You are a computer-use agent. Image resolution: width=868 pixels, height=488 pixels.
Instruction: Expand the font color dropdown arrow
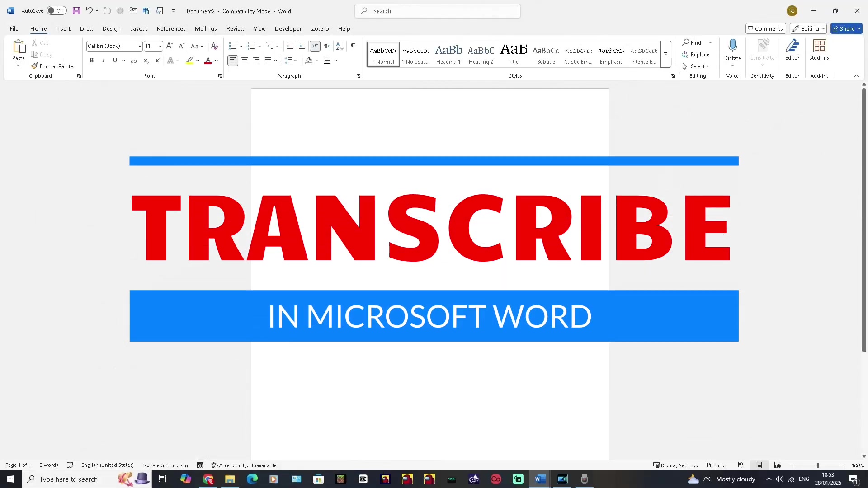tap(216, 60)
